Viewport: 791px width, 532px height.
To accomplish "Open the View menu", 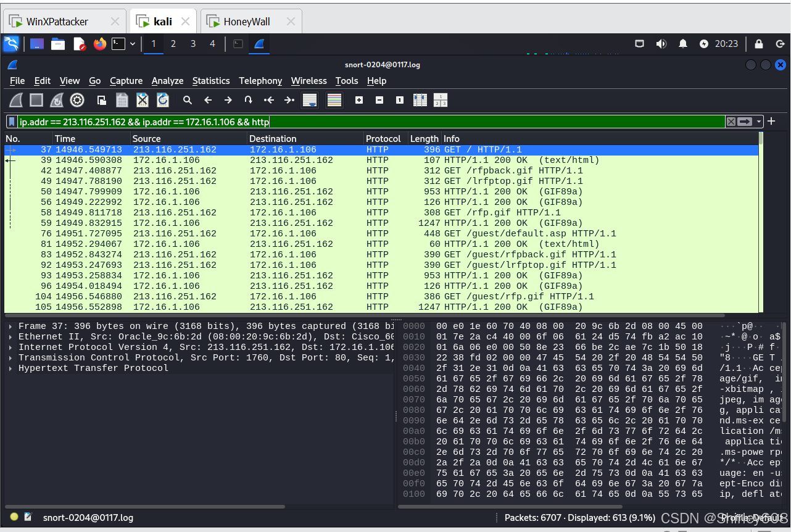I will [x=70, y=81].
